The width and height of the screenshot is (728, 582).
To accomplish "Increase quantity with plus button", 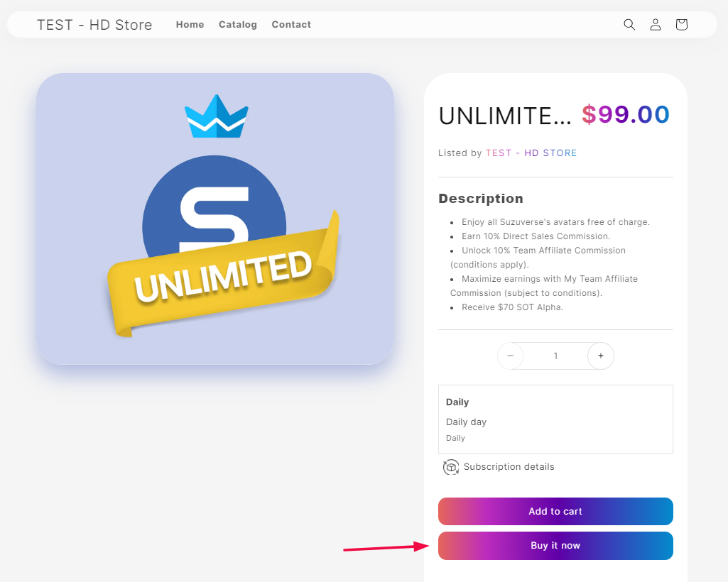I will [x=601, y=356].
